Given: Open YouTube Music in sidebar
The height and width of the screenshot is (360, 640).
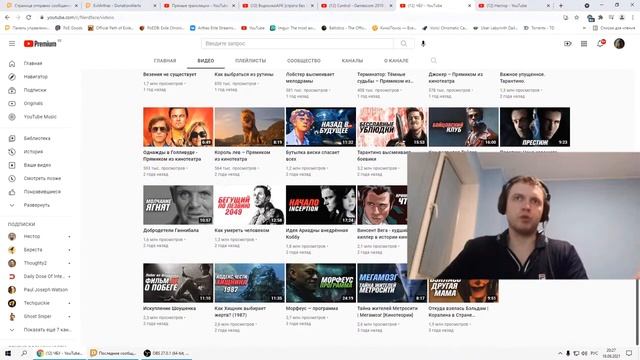Looking at the screenshot, I should coord(40,117).
